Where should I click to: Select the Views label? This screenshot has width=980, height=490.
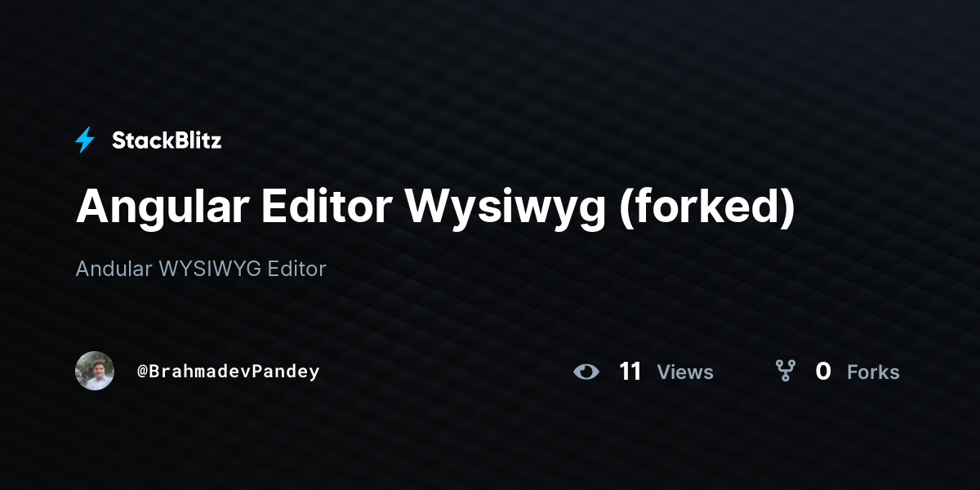click(685, 372)
